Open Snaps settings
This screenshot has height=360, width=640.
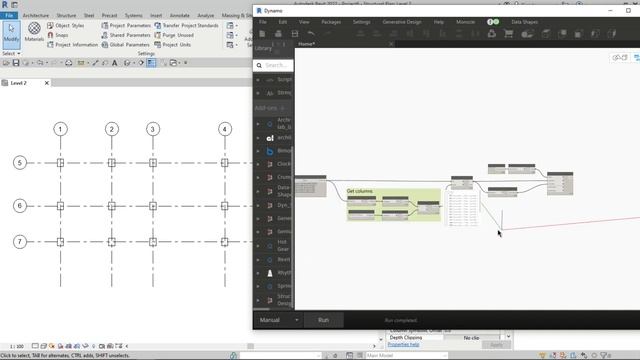(x=58, y=35)
